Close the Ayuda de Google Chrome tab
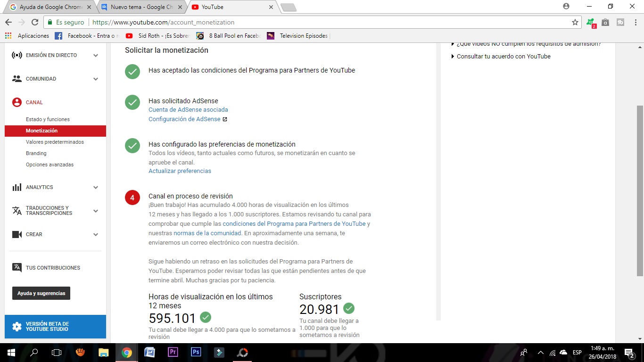The width and height of the screenshot is (644, 362). tap(89, 7)
